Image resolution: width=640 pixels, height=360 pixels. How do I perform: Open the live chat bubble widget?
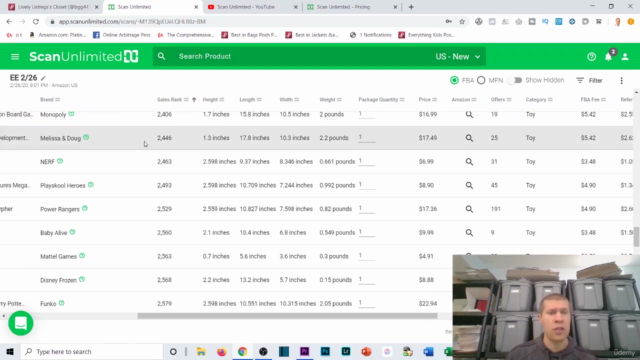coord(21,323)
